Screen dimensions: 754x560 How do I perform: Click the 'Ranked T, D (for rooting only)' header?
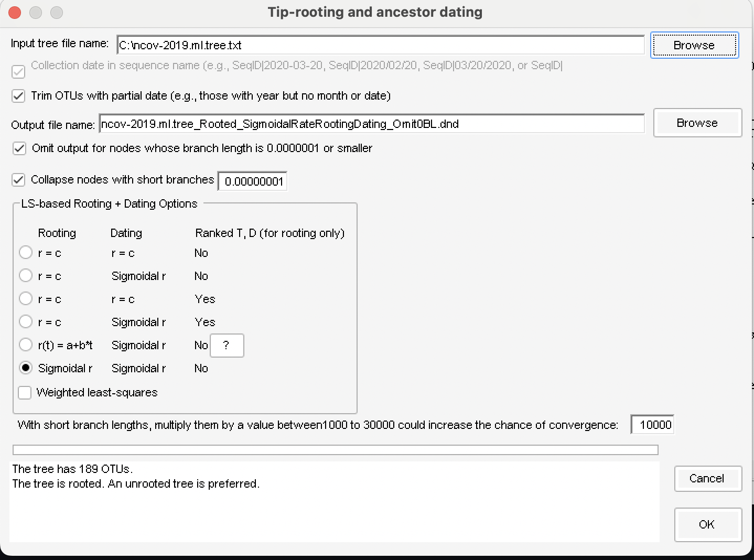tap(270, 233)
